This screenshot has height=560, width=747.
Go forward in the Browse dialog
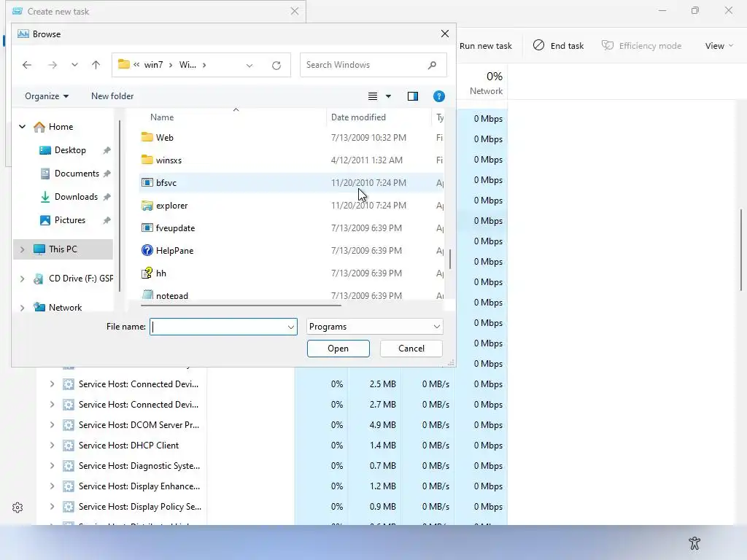tap(53, 65)
